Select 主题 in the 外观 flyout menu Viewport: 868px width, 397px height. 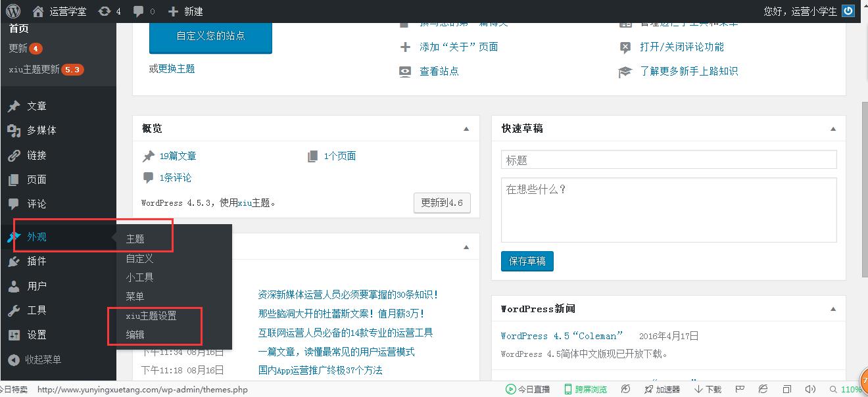pyautogui.click(x=135, y=239)
